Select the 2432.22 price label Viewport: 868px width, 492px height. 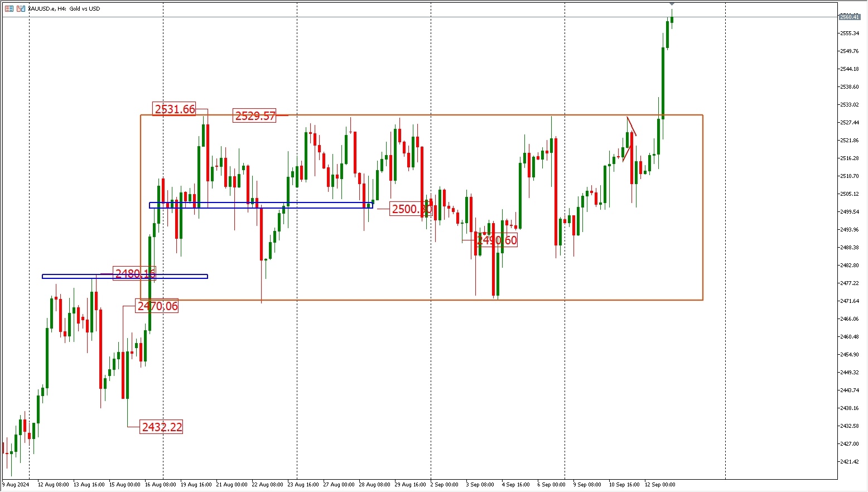(162, 427)
